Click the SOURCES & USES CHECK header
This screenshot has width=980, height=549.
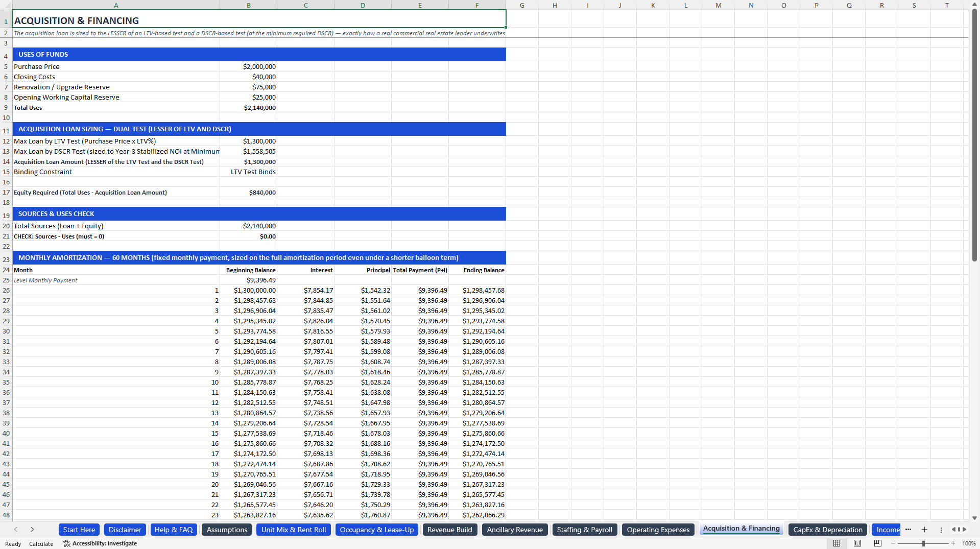[259, 214]
